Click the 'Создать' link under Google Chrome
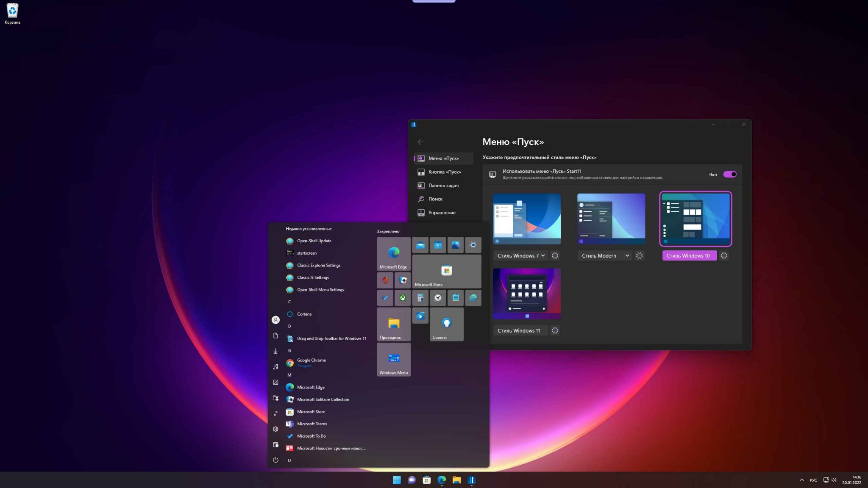The image size is (868, 488). click(304, 366)
